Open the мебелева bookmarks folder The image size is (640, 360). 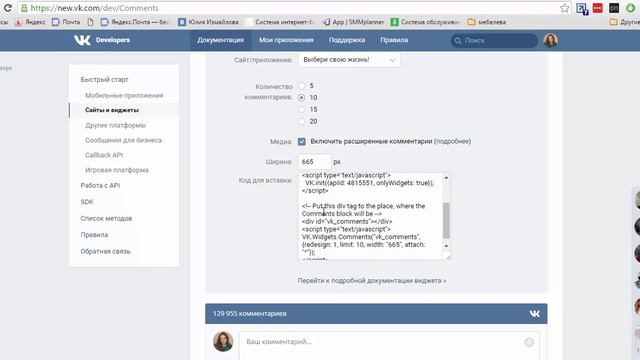pos(487,22)
